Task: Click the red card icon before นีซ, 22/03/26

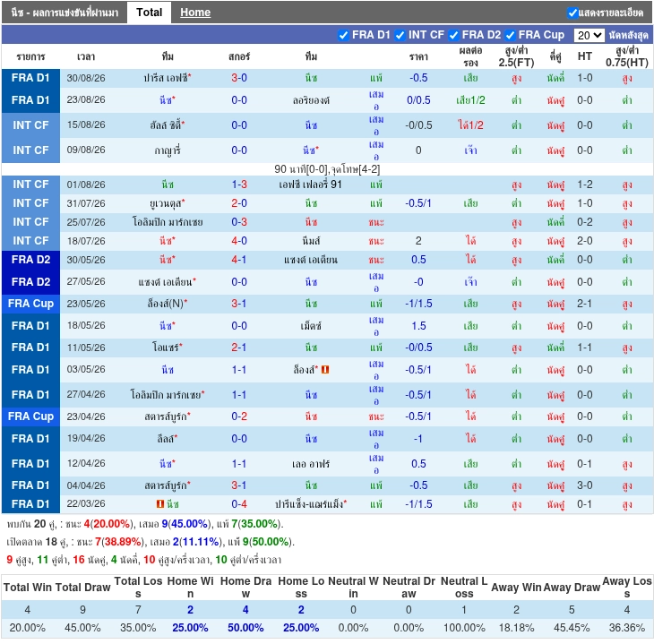Action: point(160,504)
